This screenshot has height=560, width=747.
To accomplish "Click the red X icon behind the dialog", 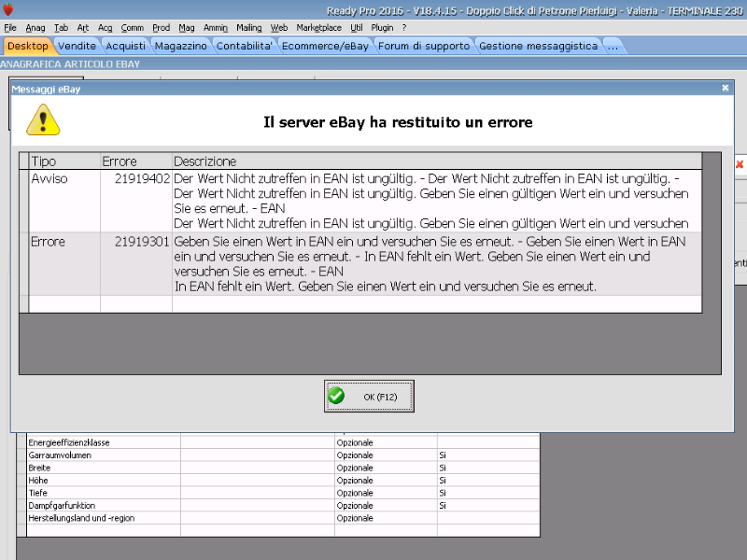I will [x=740, y=164].
